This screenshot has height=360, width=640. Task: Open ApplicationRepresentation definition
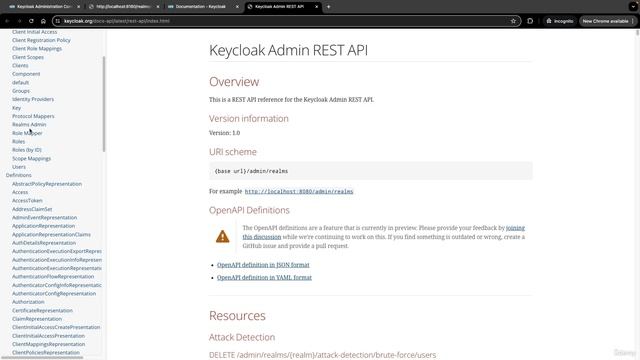tap(43, 226)
